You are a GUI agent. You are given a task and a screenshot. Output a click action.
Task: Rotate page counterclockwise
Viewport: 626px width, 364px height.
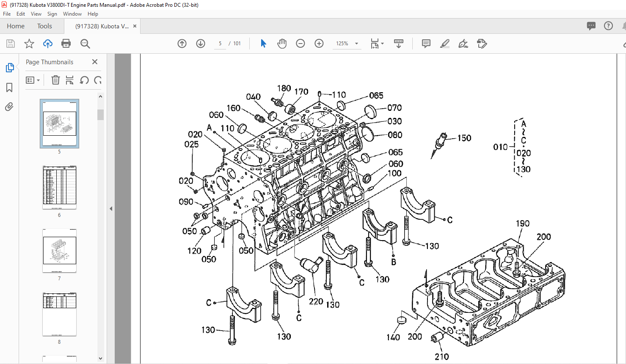pos(84,80)
